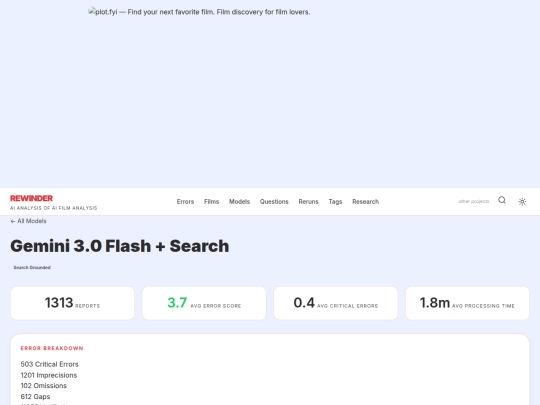
Task: Select the 3.7 Avg Error Score card
Action: (x=204, y=303)
